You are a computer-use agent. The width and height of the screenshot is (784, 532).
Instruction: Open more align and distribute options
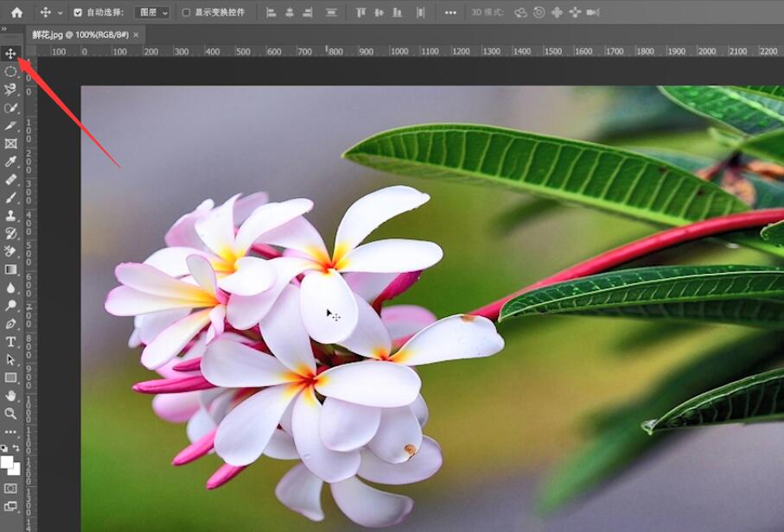tap(450, 12)
